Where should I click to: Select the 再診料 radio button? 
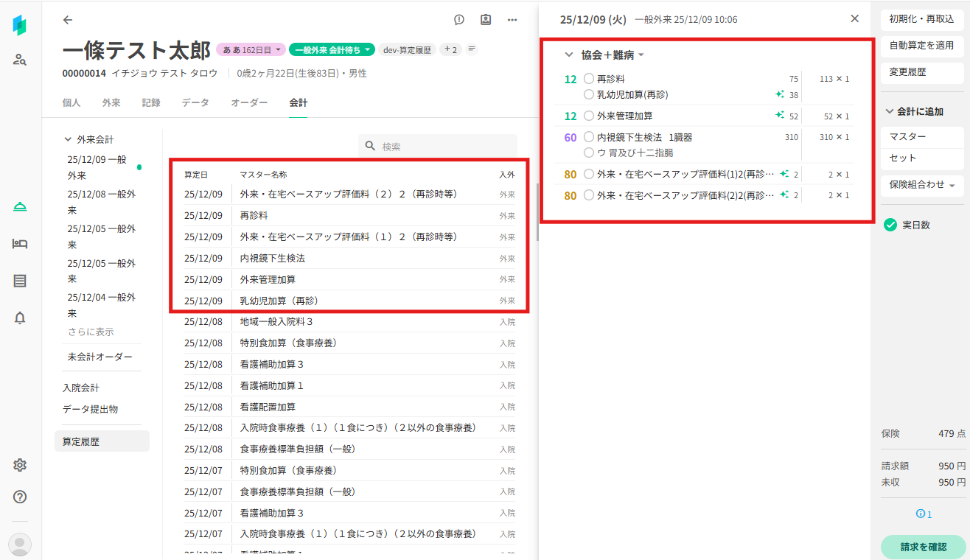pos(588,78)
